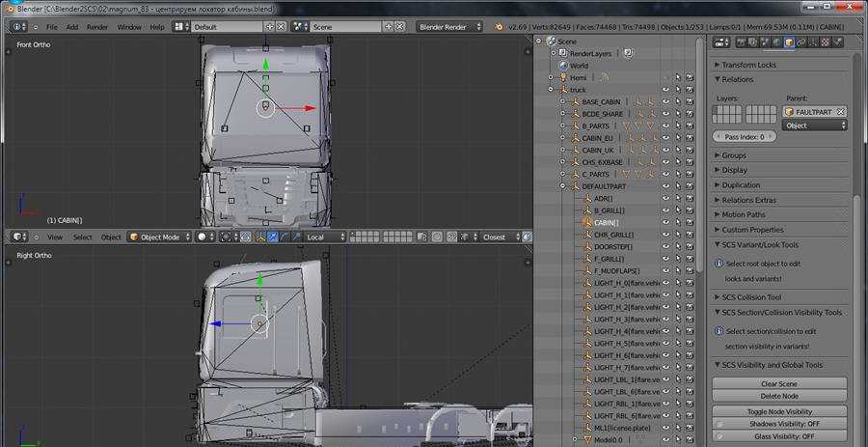Toggle Shadows Visibility: OFF option

pyautogui.click(x=783, y=424)
